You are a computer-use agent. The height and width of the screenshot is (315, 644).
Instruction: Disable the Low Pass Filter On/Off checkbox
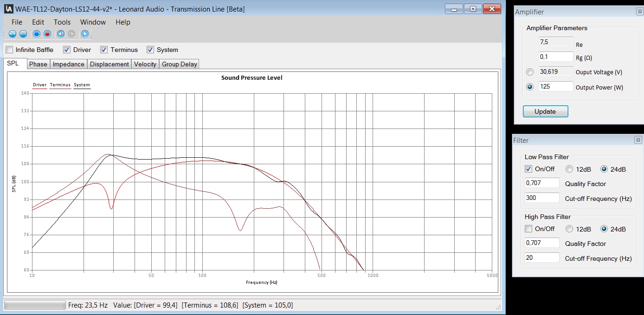(x=528, y=169)
